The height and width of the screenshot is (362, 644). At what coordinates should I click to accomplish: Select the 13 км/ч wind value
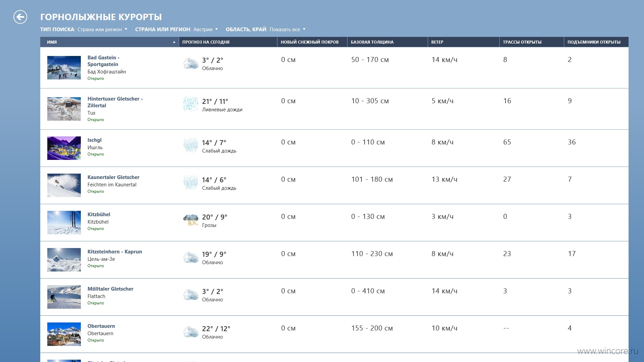(x=444, y=179)
